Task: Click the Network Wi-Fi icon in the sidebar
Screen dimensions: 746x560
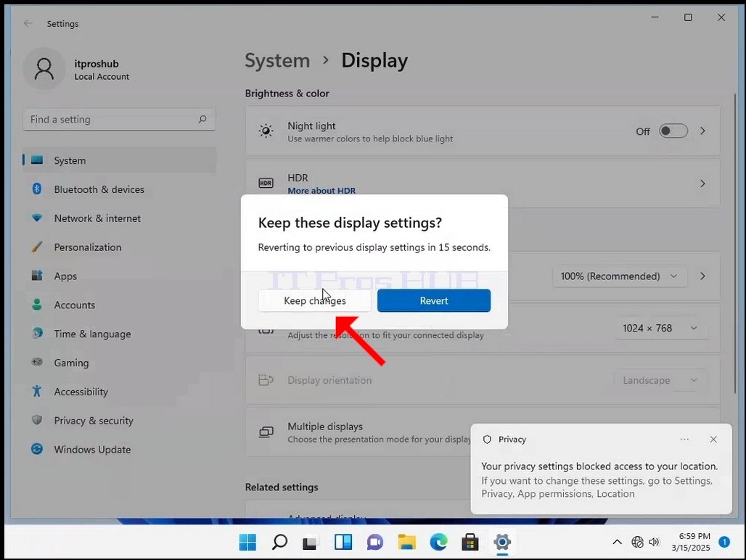Action: [36, 218]
